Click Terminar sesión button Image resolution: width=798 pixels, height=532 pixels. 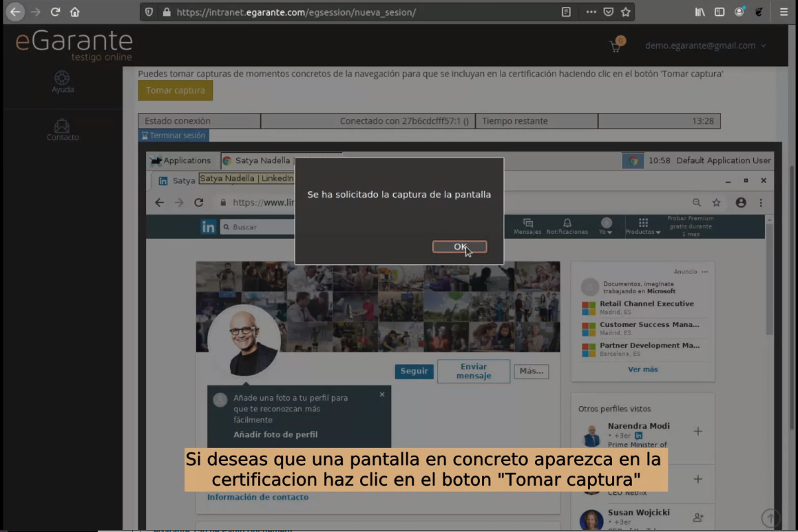(174, 136)
